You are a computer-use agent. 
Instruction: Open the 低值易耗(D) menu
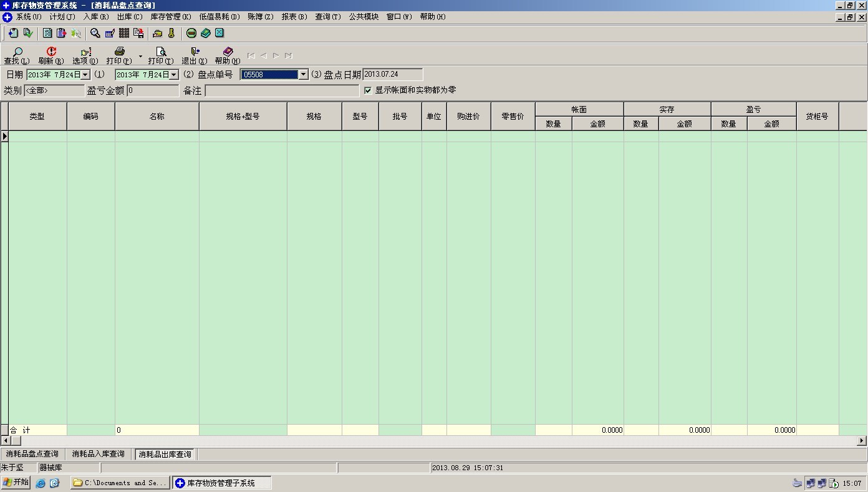coord(219,17)
